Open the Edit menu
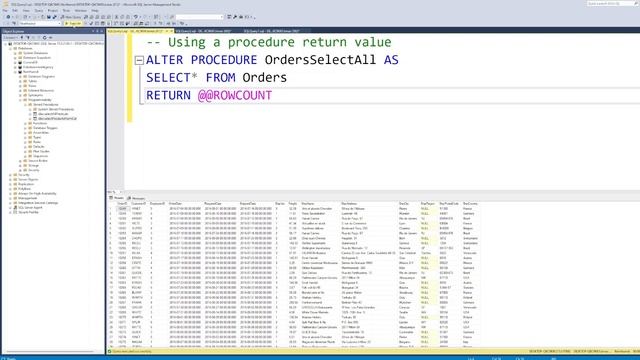 coord(15,11)
